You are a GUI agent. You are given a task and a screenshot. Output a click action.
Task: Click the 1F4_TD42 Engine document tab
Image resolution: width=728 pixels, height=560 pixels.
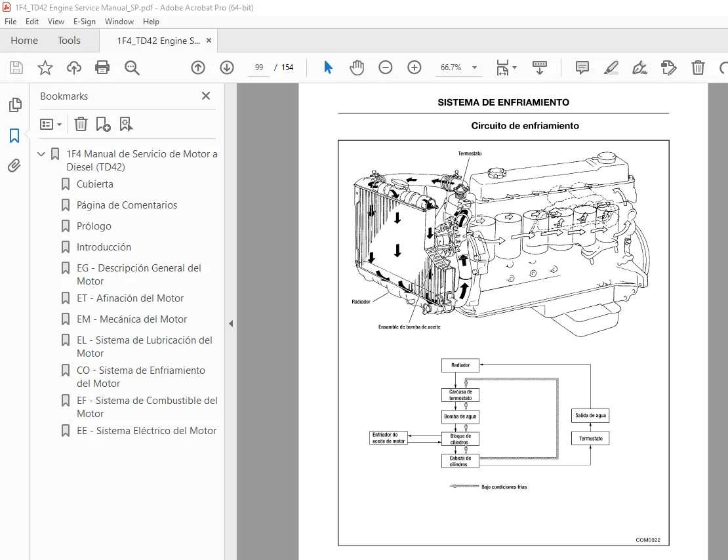coord(158,41)
